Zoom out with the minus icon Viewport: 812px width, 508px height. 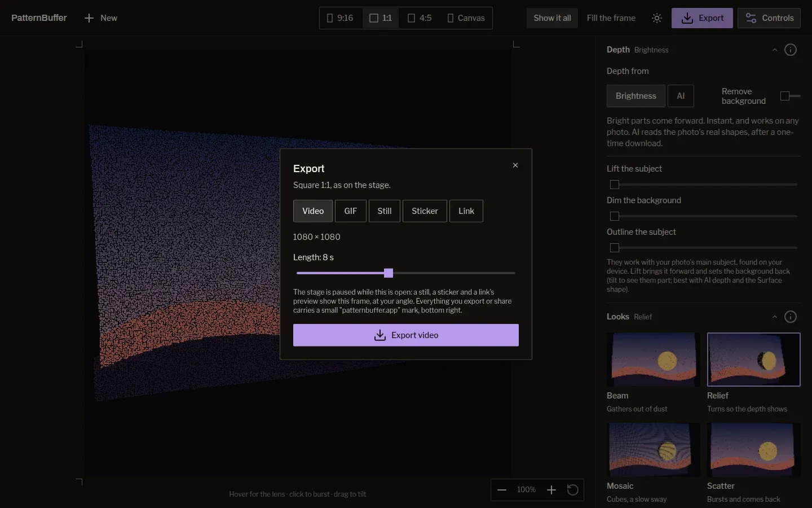(502, 490)
